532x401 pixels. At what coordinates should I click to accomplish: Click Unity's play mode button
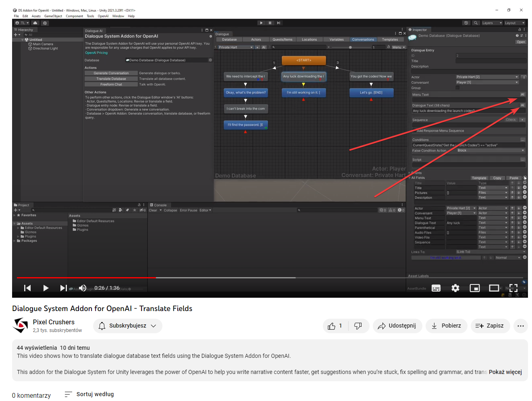point(261,23)
